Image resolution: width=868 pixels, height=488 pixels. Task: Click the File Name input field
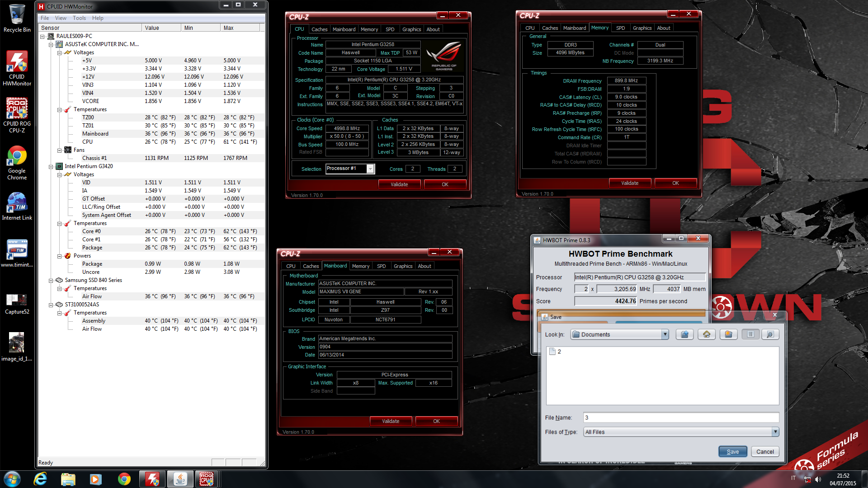[x=681, y=418]
